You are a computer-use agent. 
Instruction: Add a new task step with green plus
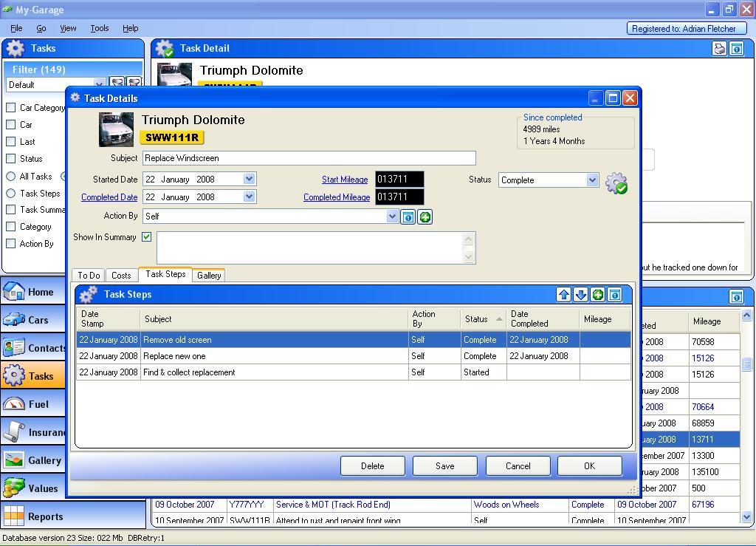click(x=598, y=295)
